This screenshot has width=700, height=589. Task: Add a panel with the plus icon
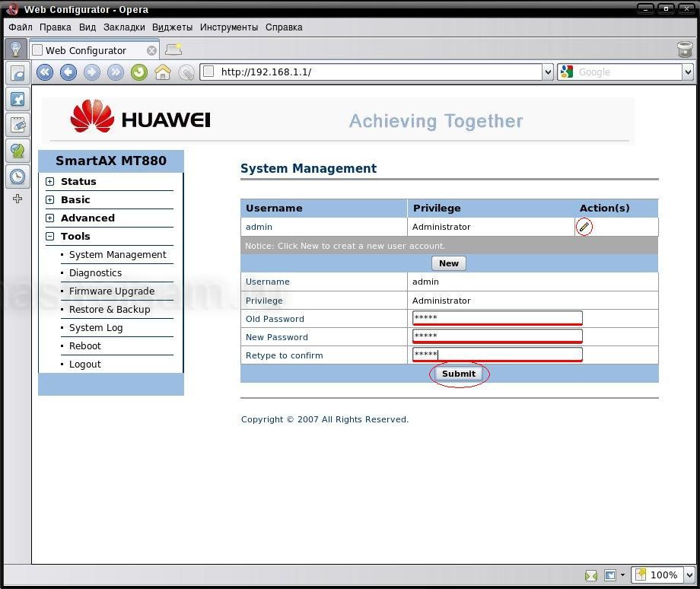17,199
